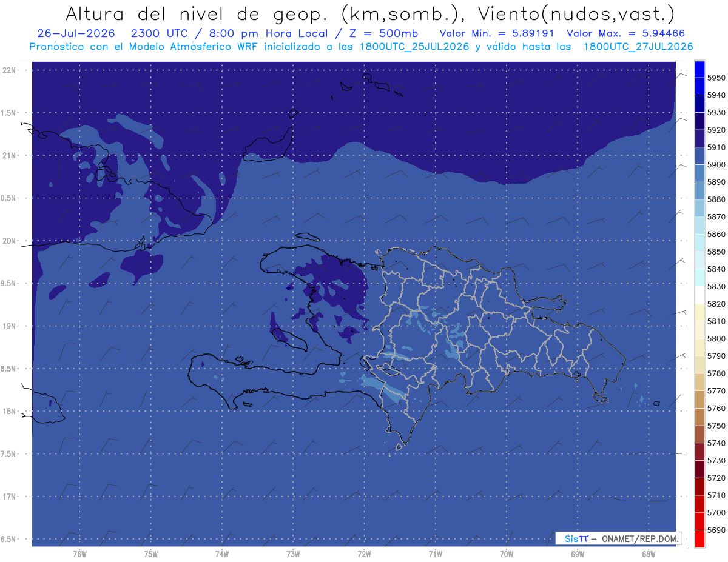Click the '5890' color bar value

pyautogui.click(x=716, y=182)
